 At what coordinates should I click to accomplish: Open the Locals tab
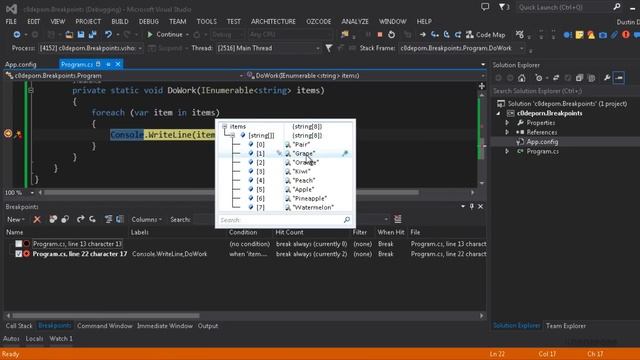pyautogui.click(x=34, y=338)
